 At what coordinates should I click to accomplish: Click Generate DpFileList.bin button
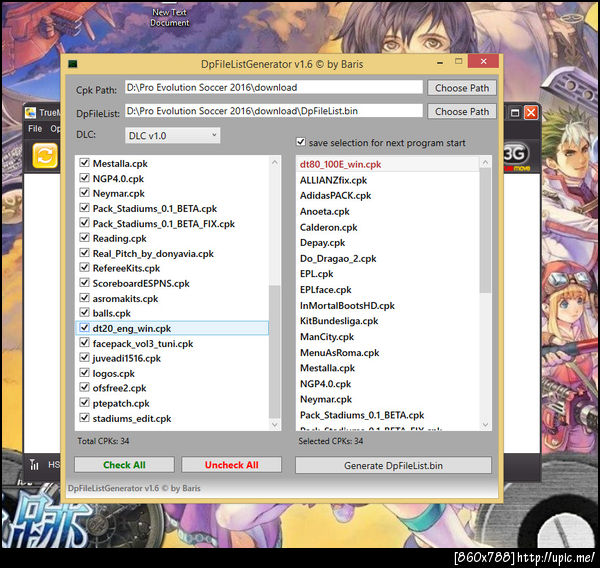393,465
